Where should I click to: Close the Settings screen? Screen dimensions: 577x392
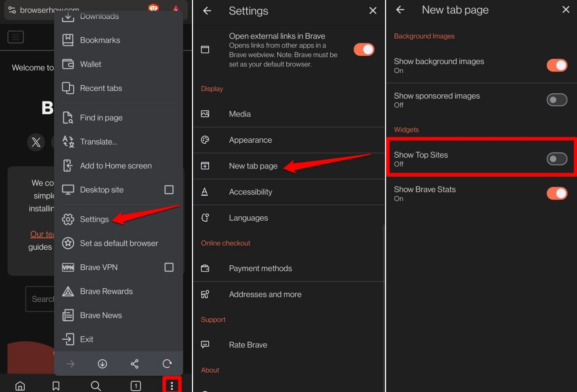click(x=373, y=11)
